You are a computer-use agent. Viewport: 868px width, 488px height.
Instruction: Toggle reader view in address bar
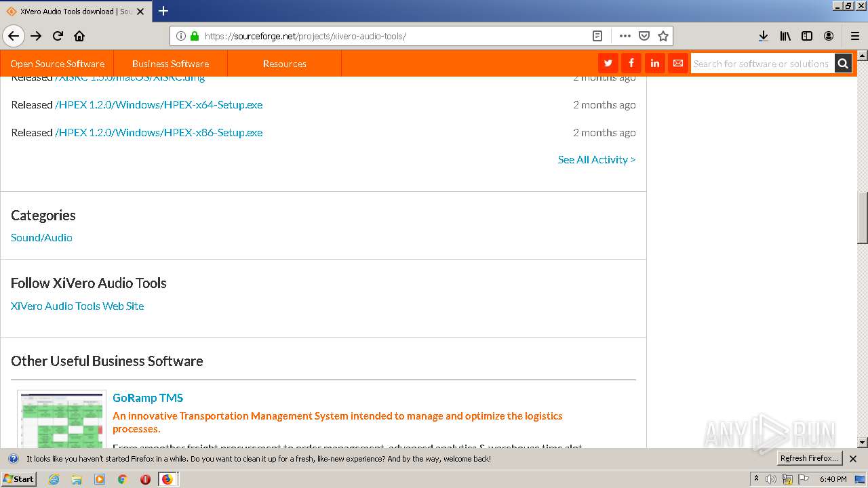pyautogui.click(x=597, y=36)
